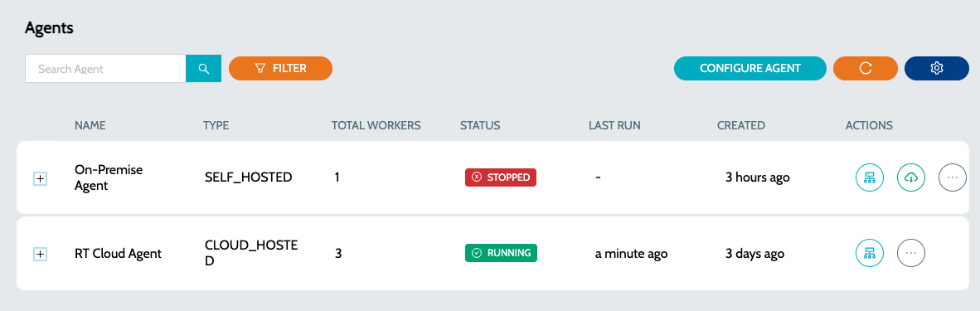
Task: Open On-Premise Agent more options ellipsis
Action: click(x=953, y=177)
